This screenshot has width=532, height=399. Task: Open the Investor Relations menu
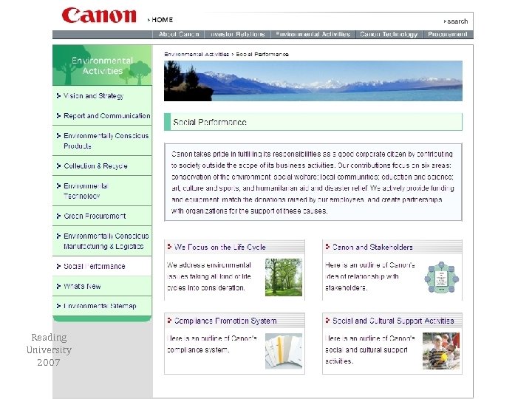click(237, 34)
